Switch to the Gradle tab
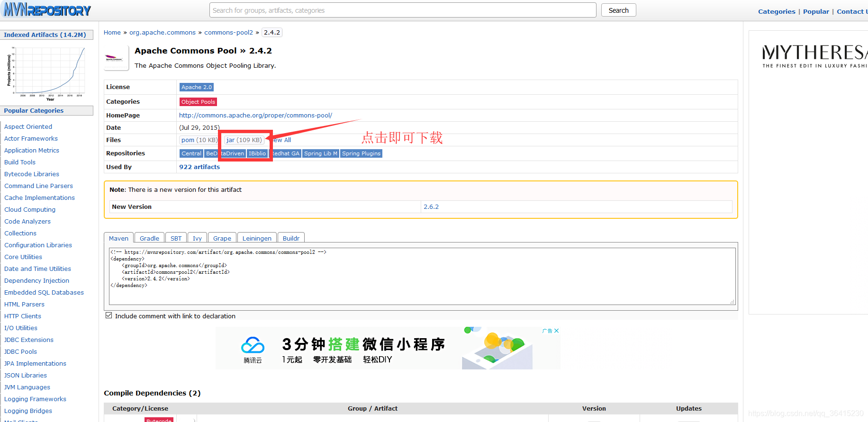Image resolution: width=868 pixels, height=422 pixels. tap(149, 238)
